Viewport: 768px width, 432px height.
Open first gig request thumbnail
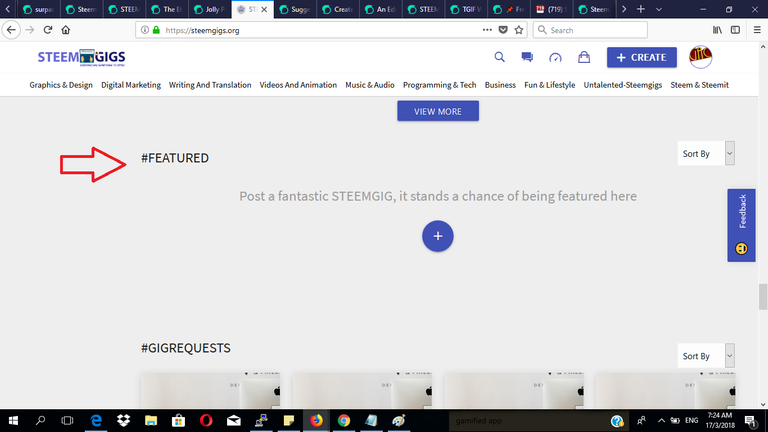211,390
